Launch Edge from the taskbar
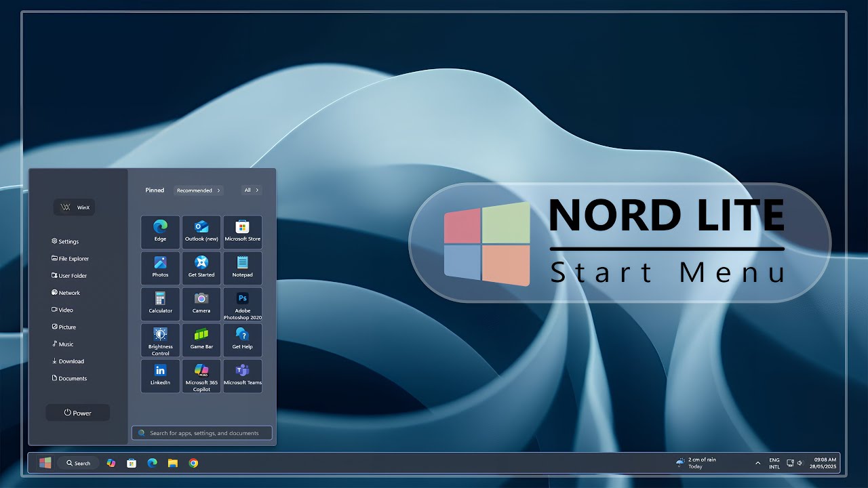This screenshot has width=868, height=488. [153, 463]
